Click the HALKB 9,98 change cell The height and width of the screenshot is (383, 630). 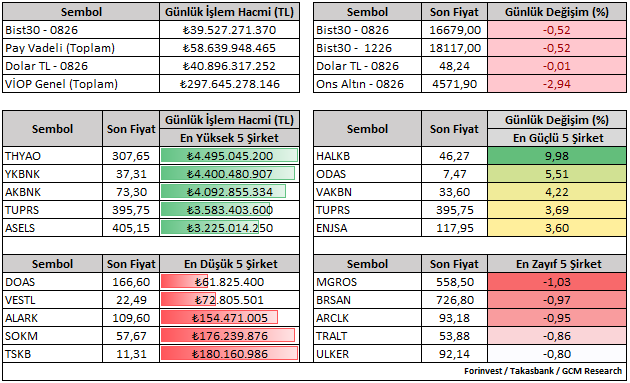point(557,156)
